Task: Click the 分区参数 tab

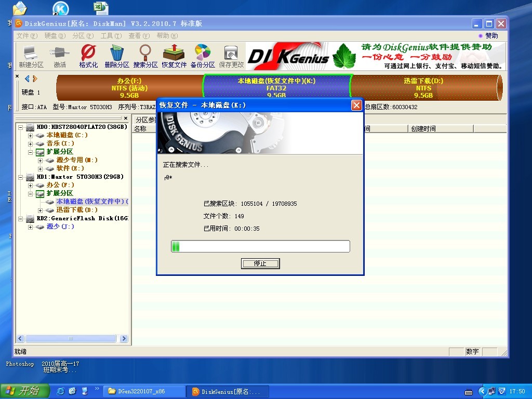Action: pos(145,120)
